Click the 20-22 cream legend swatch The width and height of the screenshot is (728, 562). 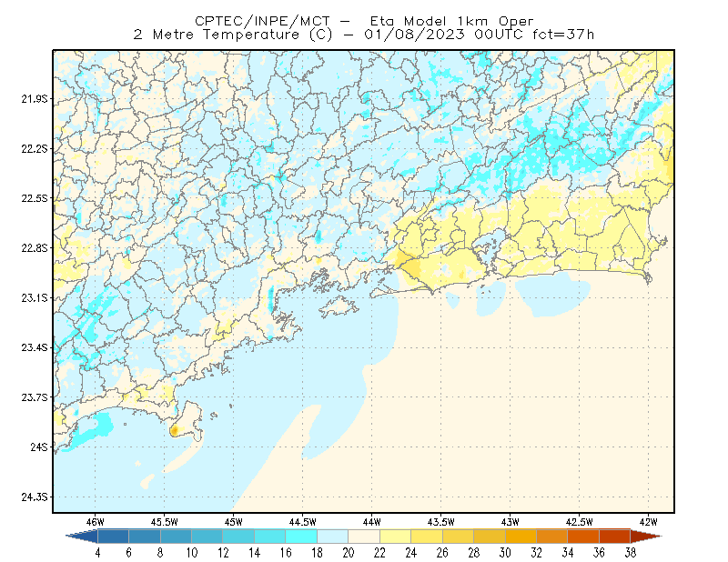pos(364,537)
